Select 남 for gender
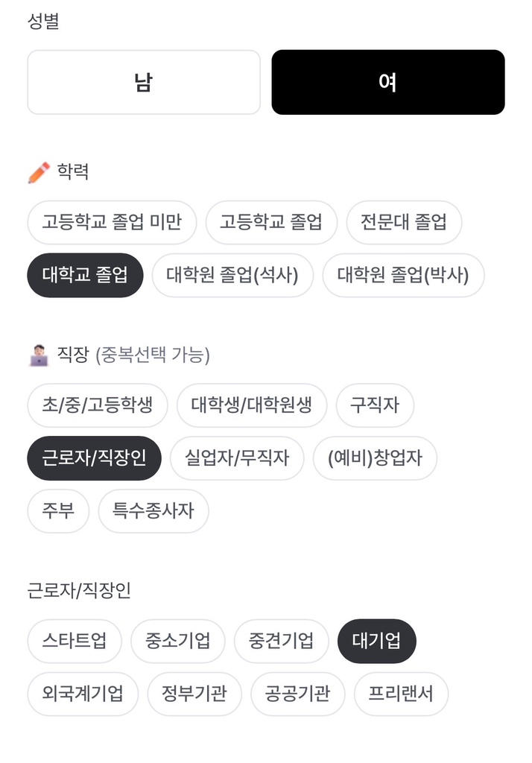 [x=143, y=82]
